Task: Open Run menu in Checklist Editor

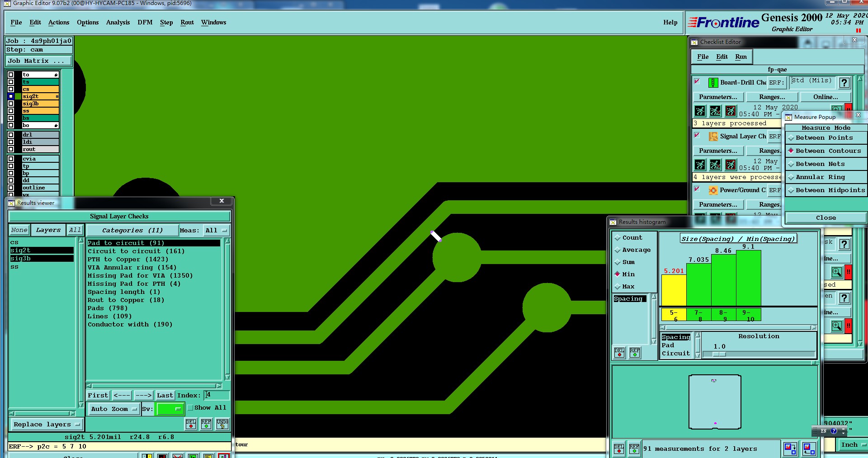Action: click(741, 57)
